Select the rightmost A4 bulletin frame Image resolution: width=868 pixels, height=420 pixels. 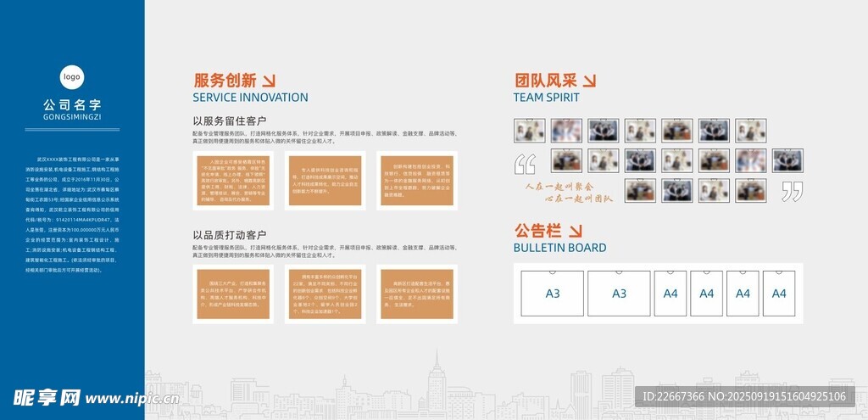[x=779, y=294]
